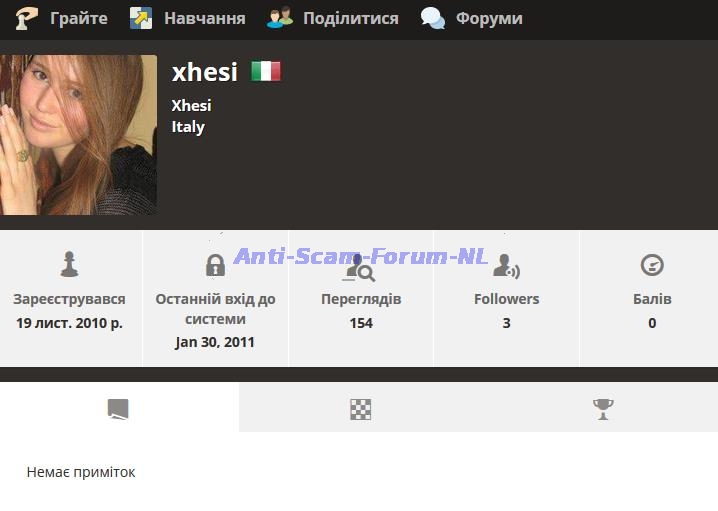The image size is (718, 511).
Task: Click the padlock last login icon
Action: pyautogui.click(x=215, y=265)
